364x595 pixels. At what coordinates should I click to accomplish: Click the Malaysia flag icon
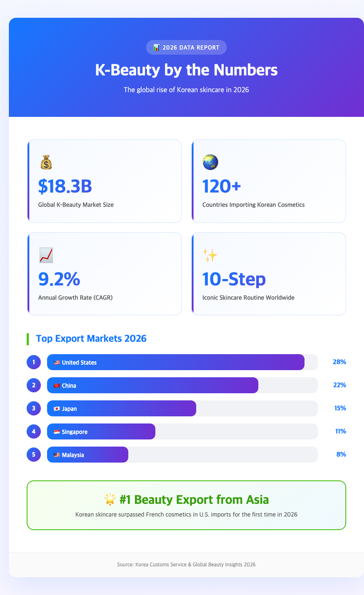click(x=57, y=455)
